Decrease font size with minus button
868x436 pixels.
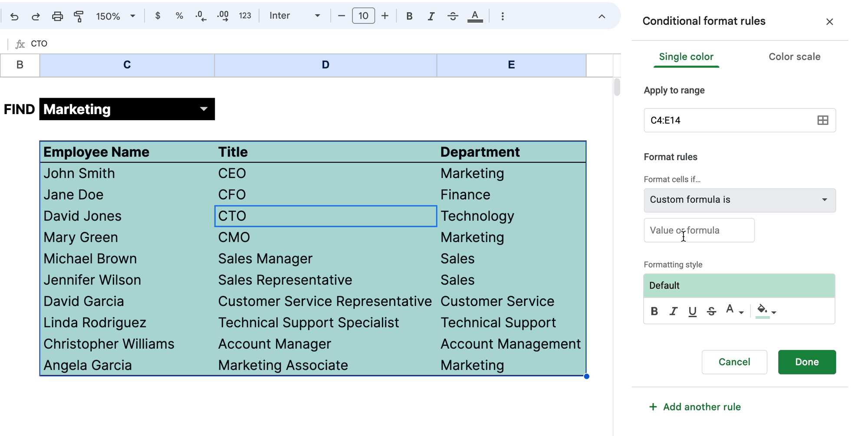342,16
